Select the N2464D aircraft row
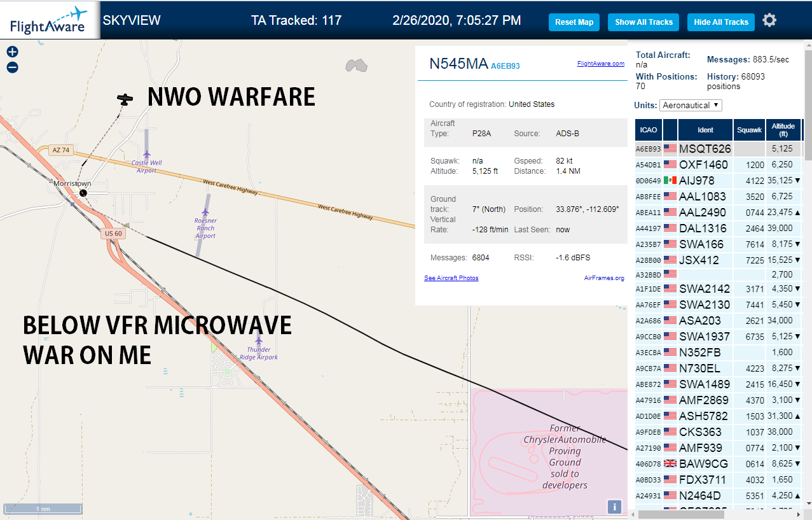The image size is (812, 520). pos(719,495)
